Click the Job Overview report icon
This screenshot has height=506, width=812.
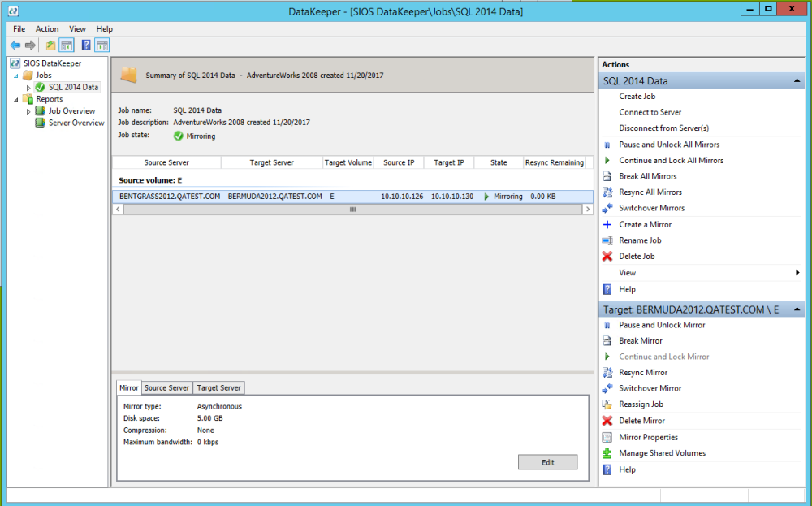pyautogui.click(x=40, y=110)
